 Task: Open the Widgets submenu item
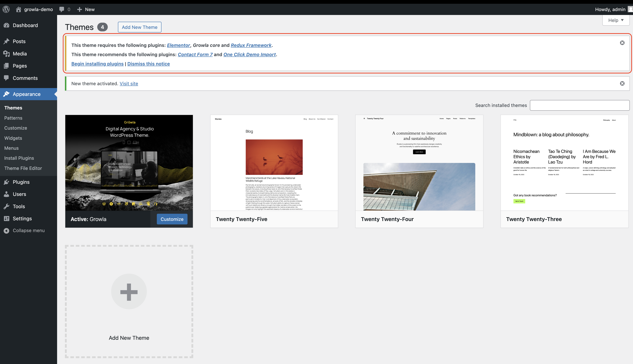13,138
